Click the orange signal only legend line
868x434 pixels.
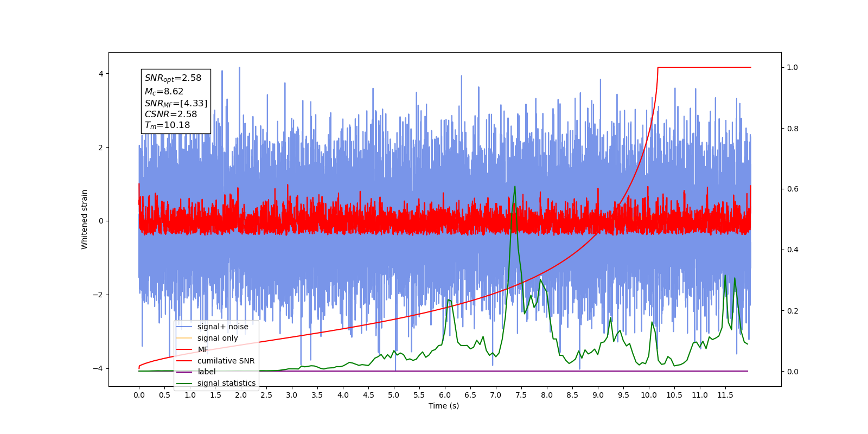tap(184, 338)
